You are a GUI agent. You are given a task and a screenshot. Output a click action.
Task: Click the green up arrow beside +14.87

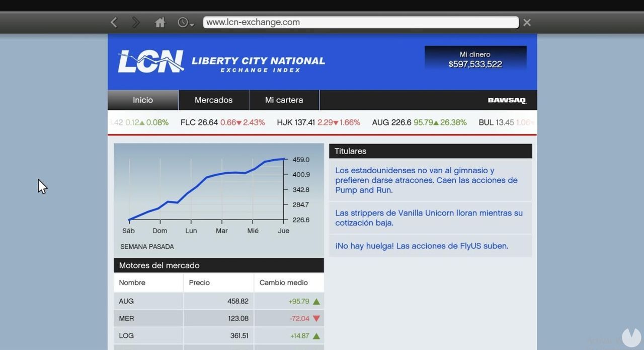click(x=316, y=336)
